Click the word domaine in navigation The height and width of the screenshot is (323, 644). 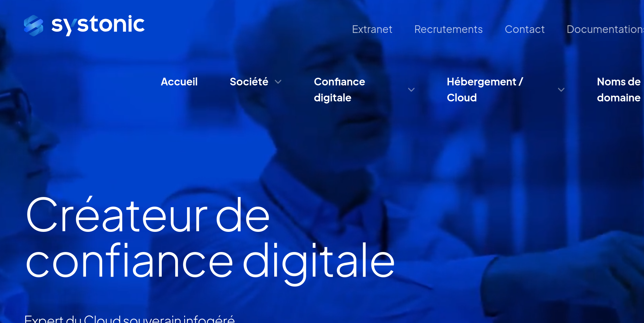(619, 98)
